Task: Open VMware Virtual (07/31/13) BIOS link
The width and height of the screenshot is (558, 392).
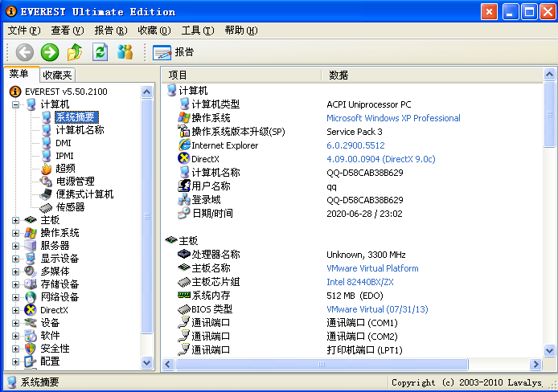Action: click(x=377, y=309)
